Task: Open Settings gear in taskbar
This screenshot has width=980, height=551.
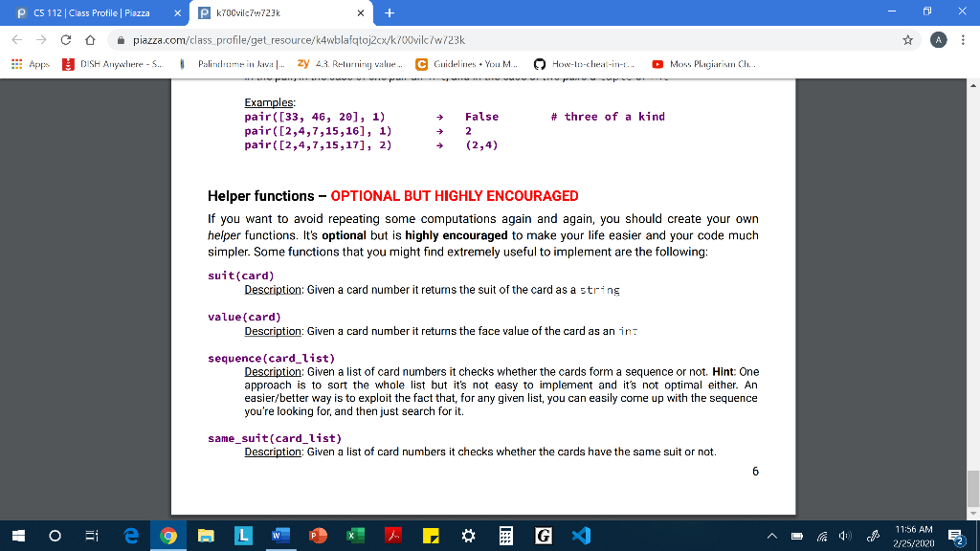Action: click(x=468, y=536)
